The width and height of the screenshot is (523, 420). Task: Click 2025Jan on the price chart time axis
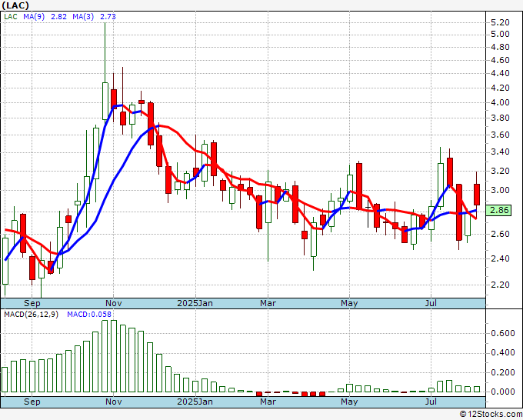pyautogui.click(x=195, y=303)
